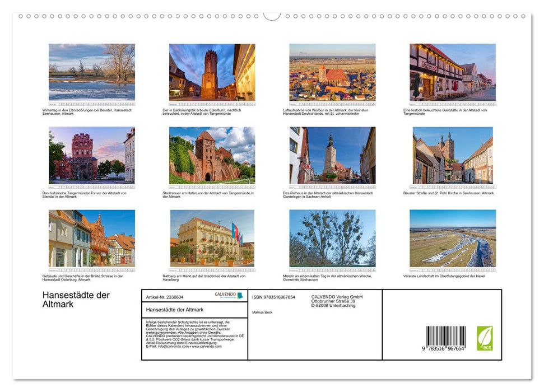Click caption 'Vereiste Landschaft im Überflutungsgebiet der Havel'
Image resolution: width=544 pixels, height=392 pixels.
(x=444, y=276)
